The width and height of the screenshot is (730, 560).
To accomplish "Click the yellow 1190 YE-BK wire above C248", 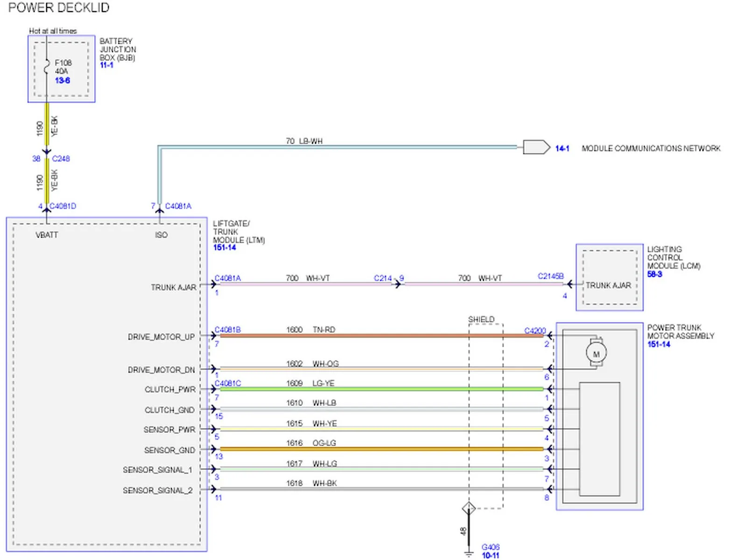I will click(x=47, y=125).
